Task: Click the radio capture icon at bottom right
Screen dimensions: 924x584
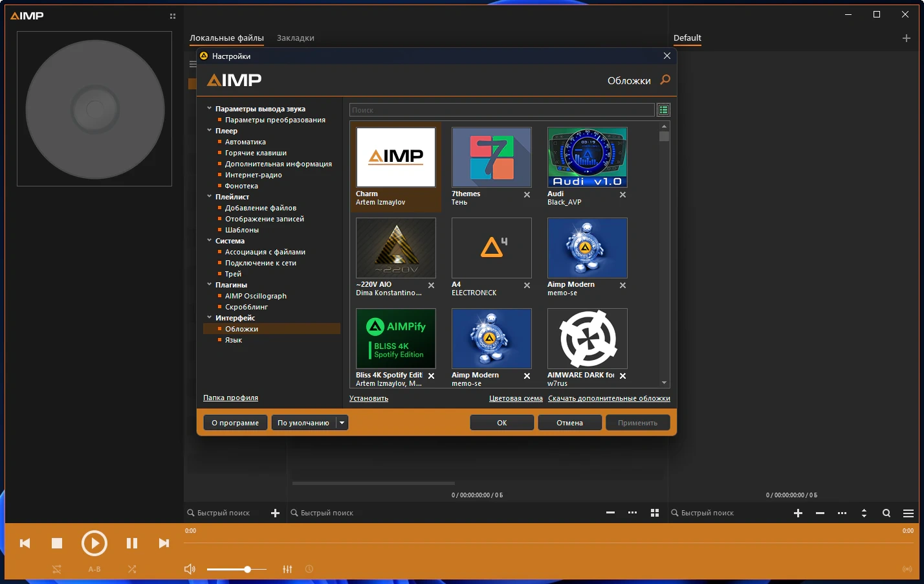Action: coord(907,569)
